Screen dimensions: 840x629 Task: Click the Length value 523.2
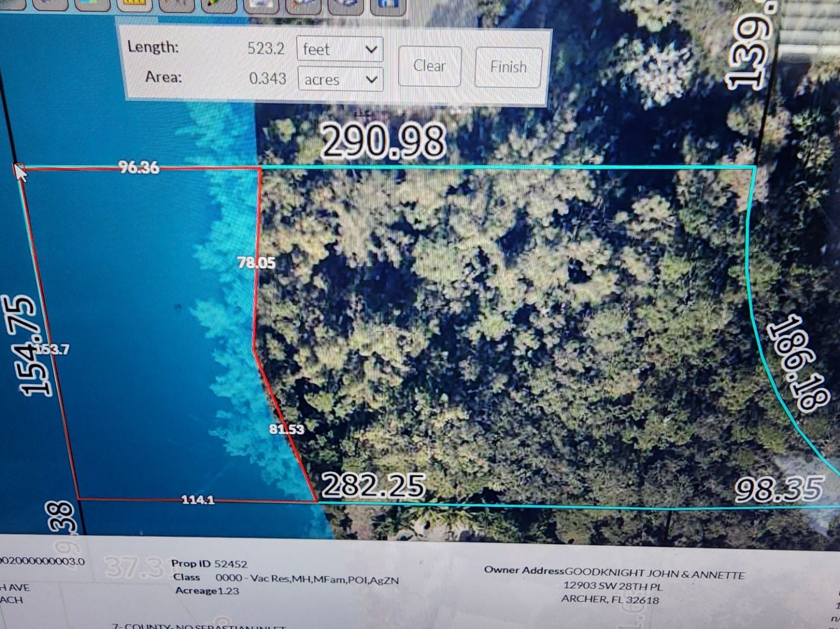[266, 49]
